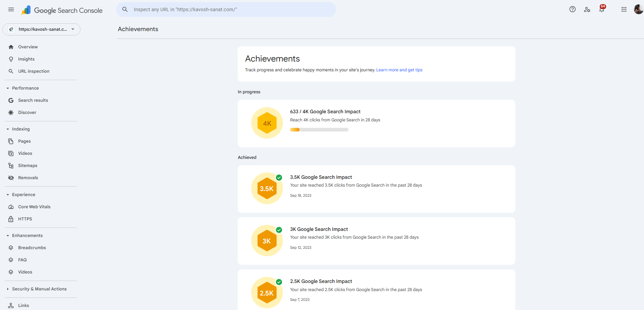This screenshot has height=310, width=644.
Task: Open the notifications bell icon
Action: click(x=602, y=9)
